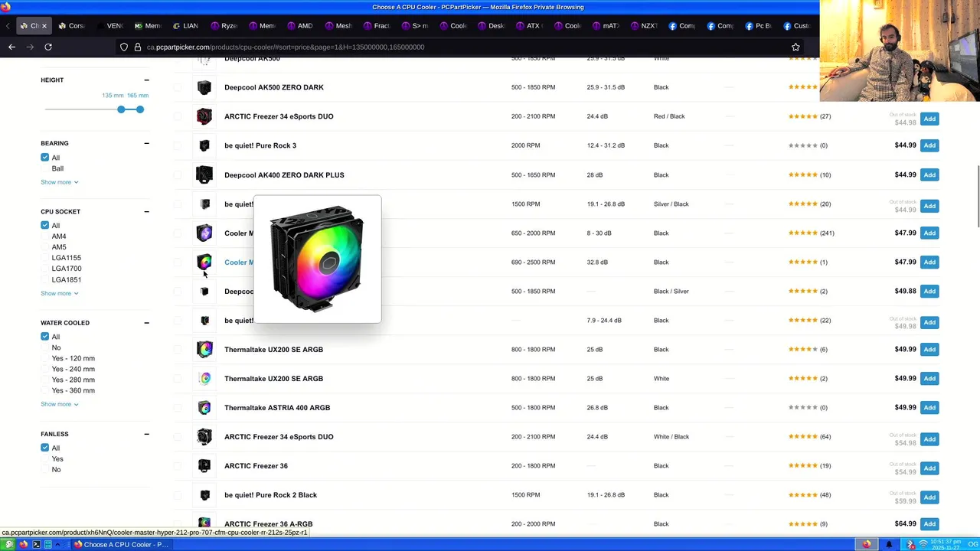Reload the page with the refresh icon
Screen dimensions: 980x551
48,47
